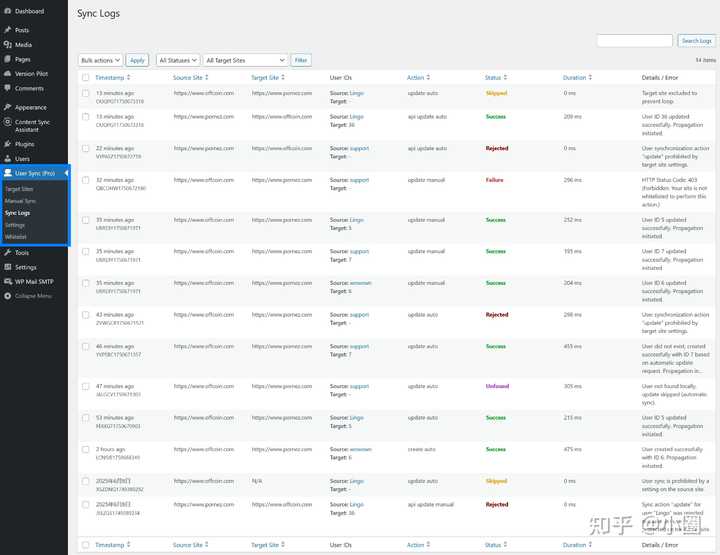The width and height of the screenshot is (720, 555).
Task: Select checkbox for the Failure log row
Action: 86,180
